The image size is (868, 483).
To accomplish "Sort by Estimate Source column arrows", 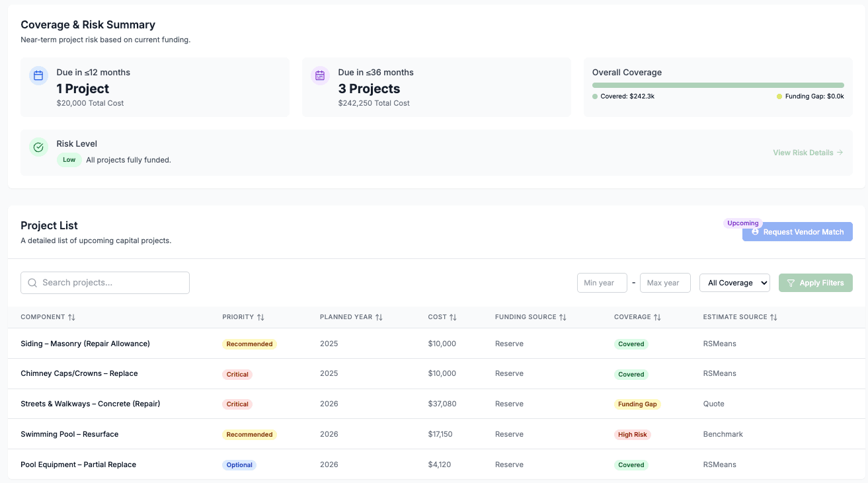I will (x=773, y=317).
